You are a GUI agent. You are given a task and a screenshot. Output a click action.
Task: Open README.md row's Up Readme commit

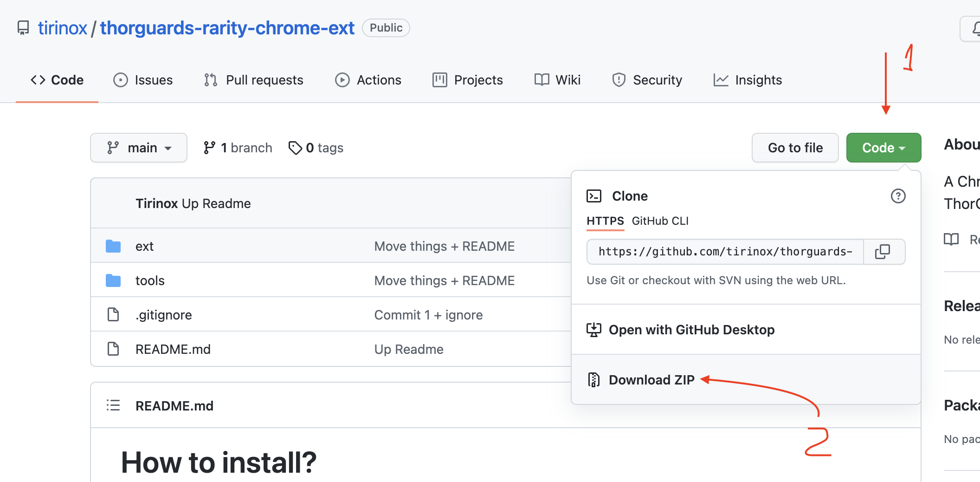pyautogui.click(x=409, y=349)
